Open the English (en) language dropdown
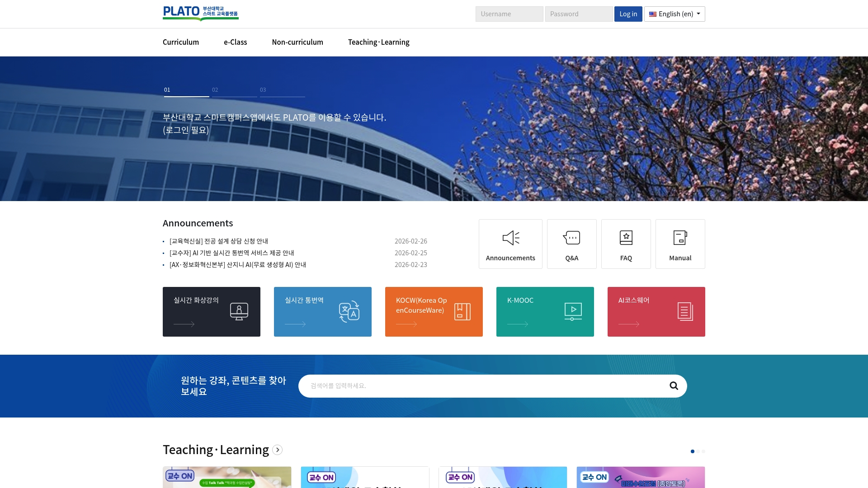The image size is (868, 488). click(x=674, y=14)
